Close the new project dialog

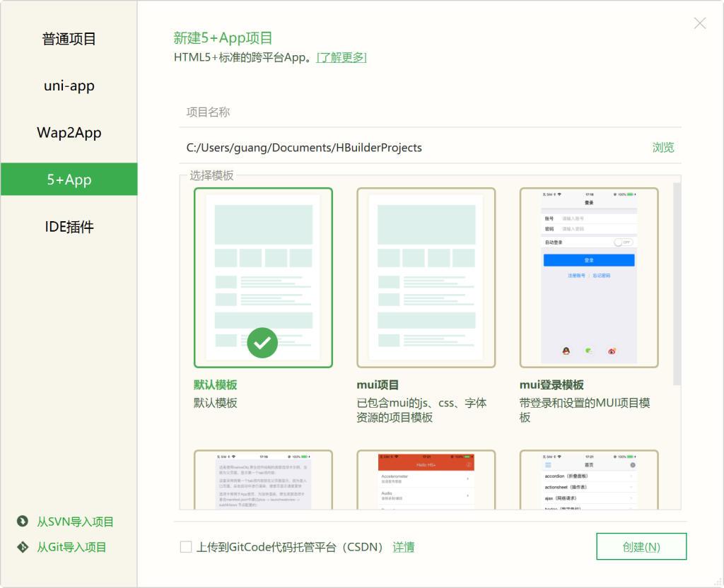click(x=700, y=23)
